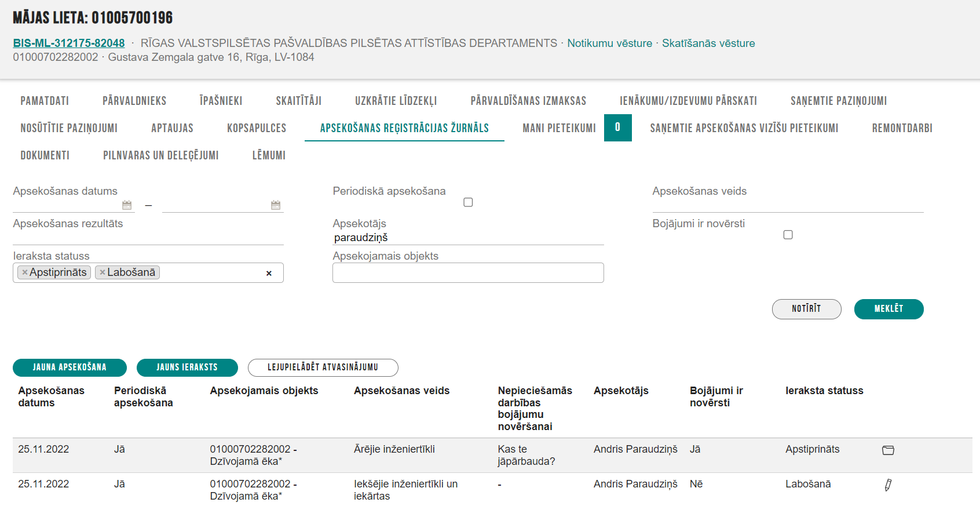
Task: Click the Kas te jāpārbauda? cell
Action: [x=526, y=455]
